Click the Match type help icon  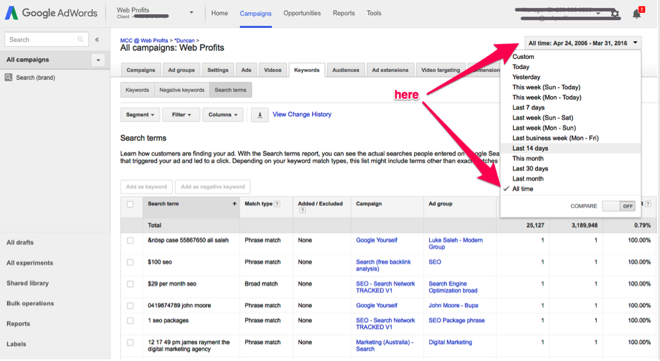(x=277, y=204)
